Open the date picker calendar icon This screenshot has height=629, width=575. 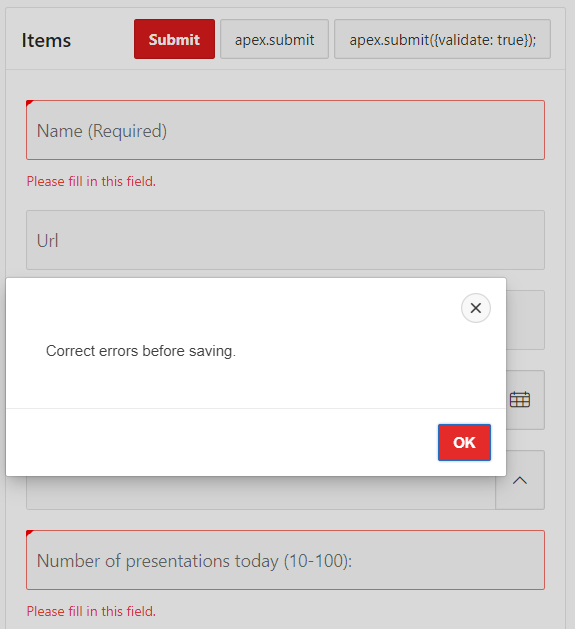pyautogui.click(x=520, y=400)
